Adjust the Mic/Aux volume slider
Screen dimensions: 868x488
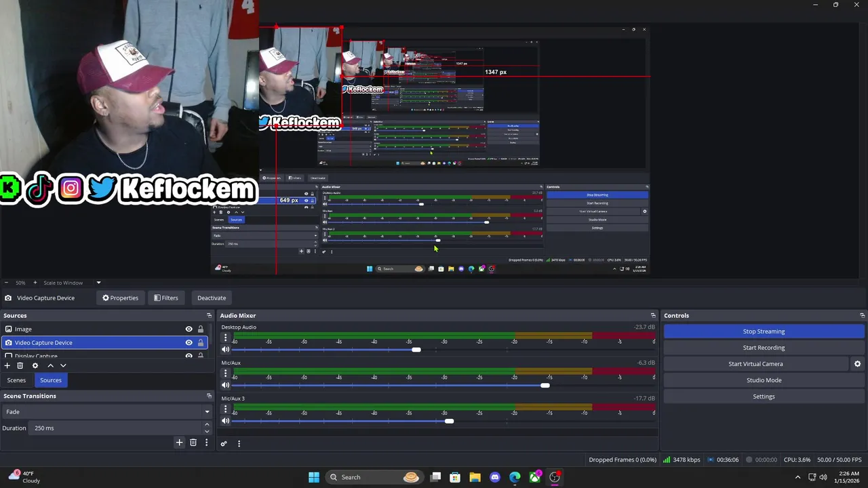[x=545, y=385]
